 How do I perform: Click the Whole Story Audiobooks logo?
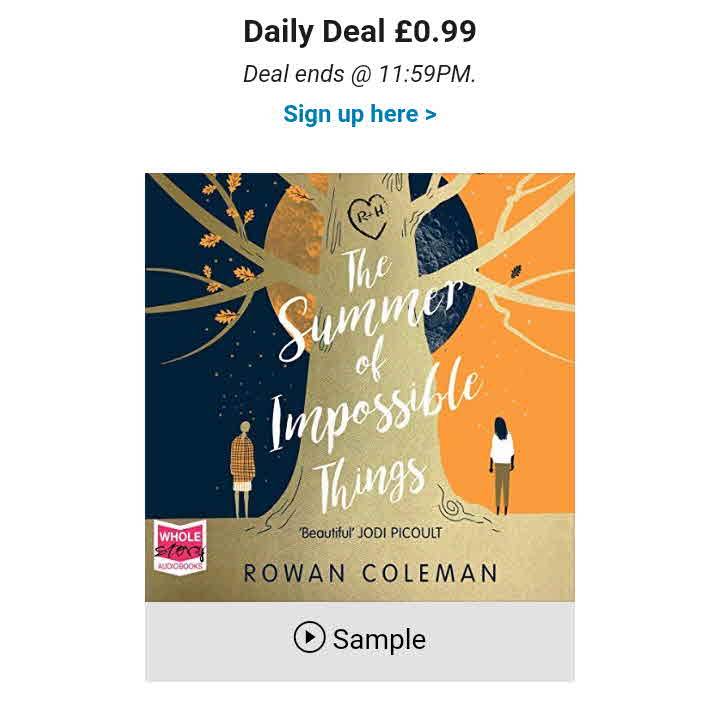point(180,546)
